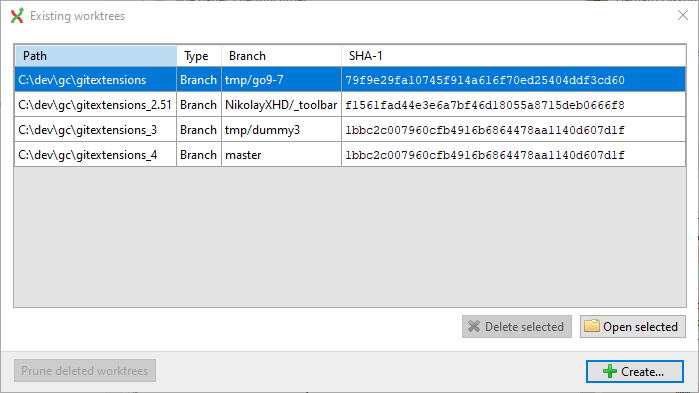This screenshot has height=393, width=699.
Task: Close the Existing worktrees dialog
Action: 683,16
